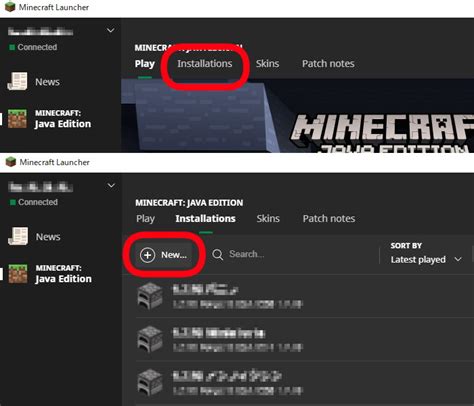474x406 pixels.
Task: Click furnace icon of first installation
Action: pyautogui.click(x=150, y=296)
